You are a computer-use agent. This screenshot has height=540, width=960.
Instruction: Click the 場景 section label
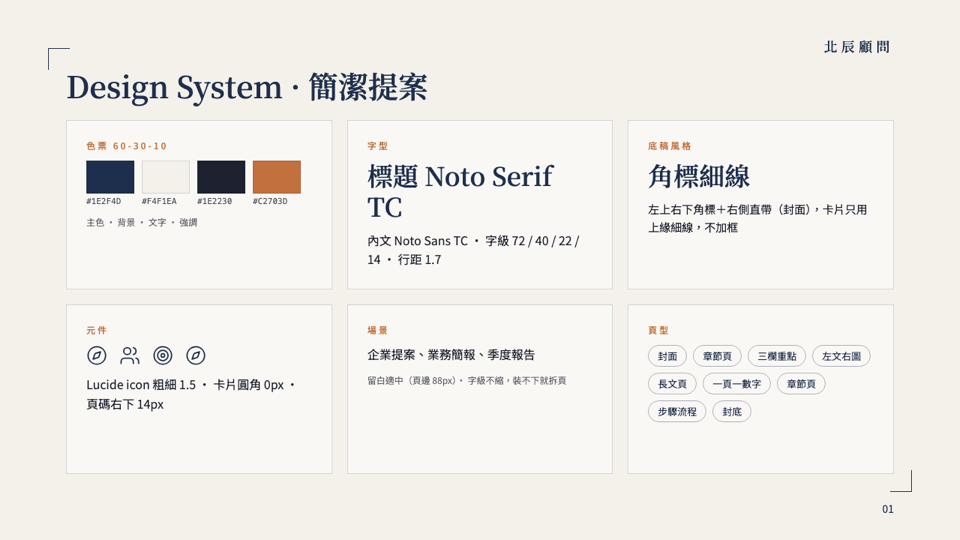[378, 330]
